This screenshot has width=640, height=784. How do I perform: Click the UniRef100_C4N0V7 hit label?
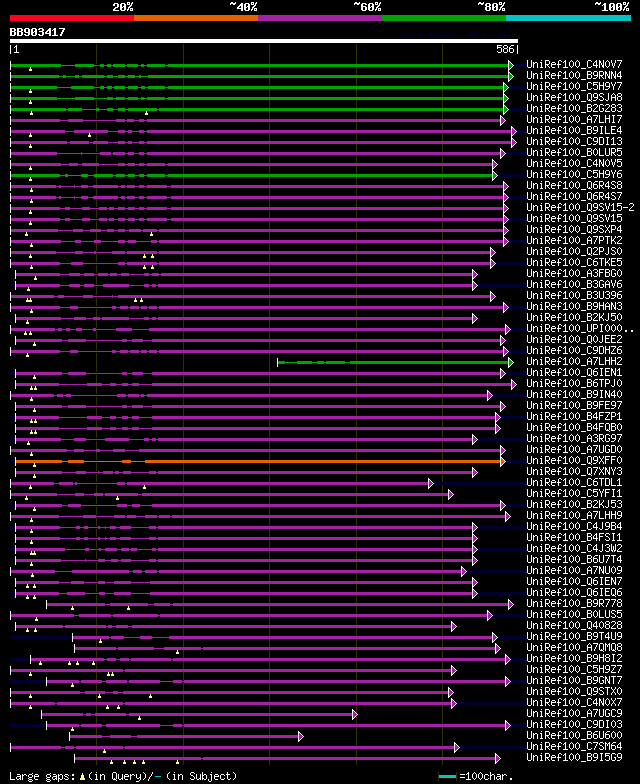[574, 64]
